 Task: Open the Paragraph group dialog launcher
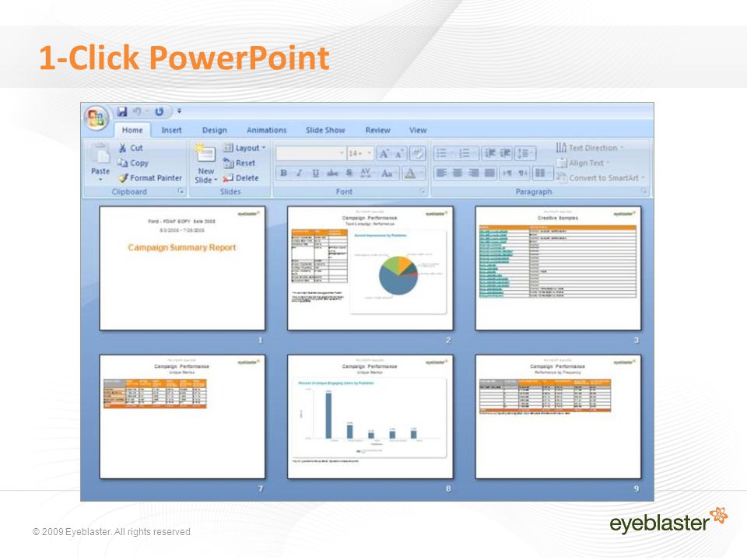(x=644, y=191)
